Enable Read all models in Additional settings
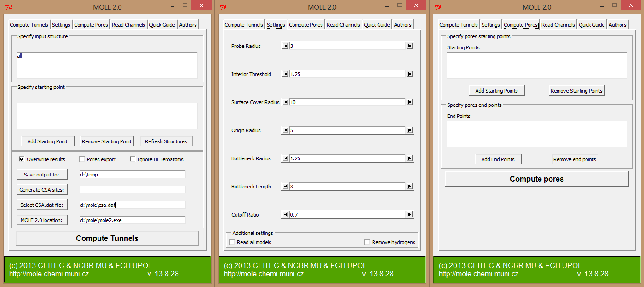 pyautogui.click(x=232, y=242)
